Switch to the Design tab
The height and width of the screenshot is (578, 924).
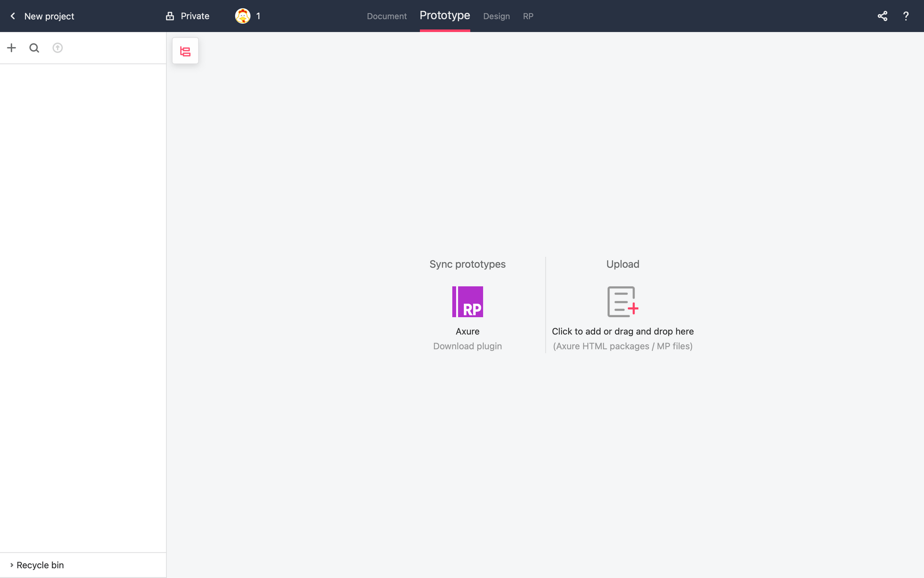pos(497,16)
